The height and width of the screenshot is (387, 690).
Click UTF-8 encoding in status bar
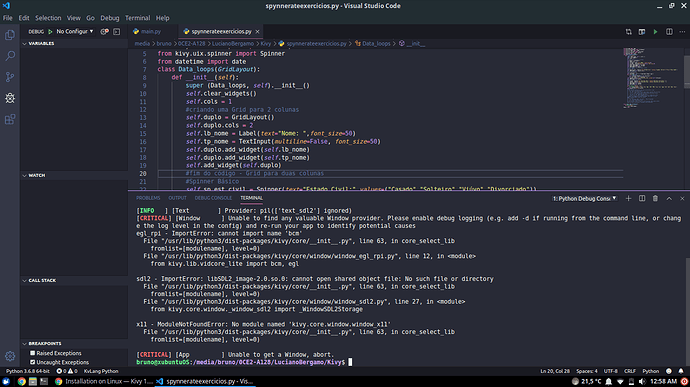610,371
